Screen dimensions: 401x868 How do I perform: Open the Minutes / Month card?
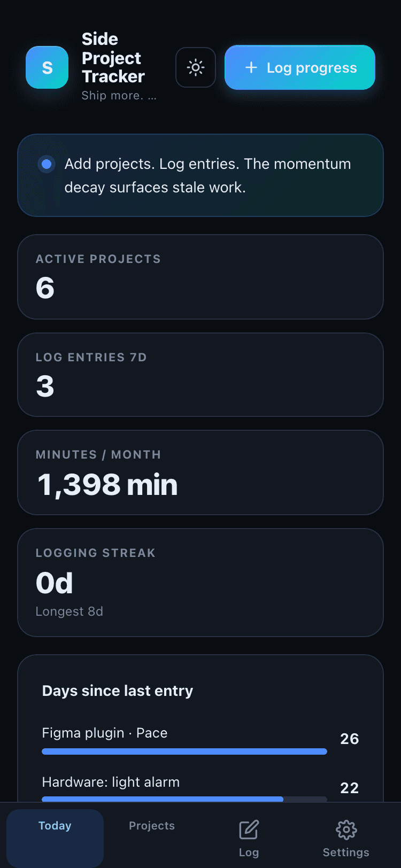coord(200,472)
